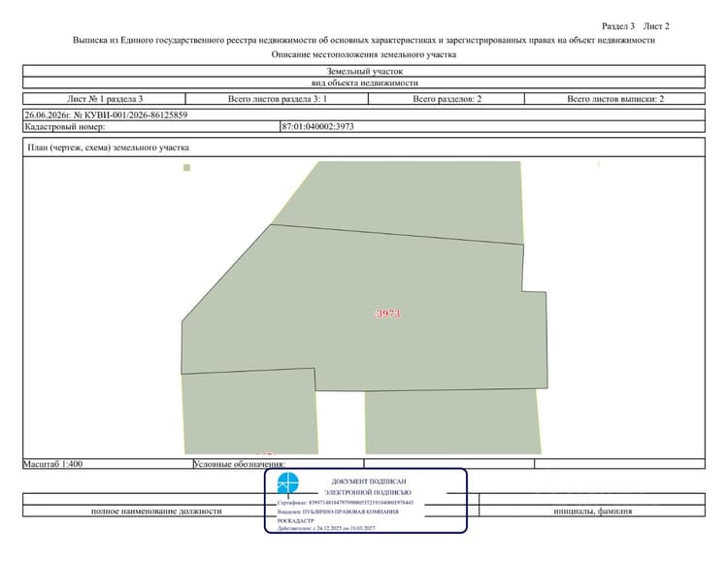This screenshot has width=728, height=562.
Task: Click the lower-right neighboring green parcel
Action: pyautogui.click(x=452, y=421)
